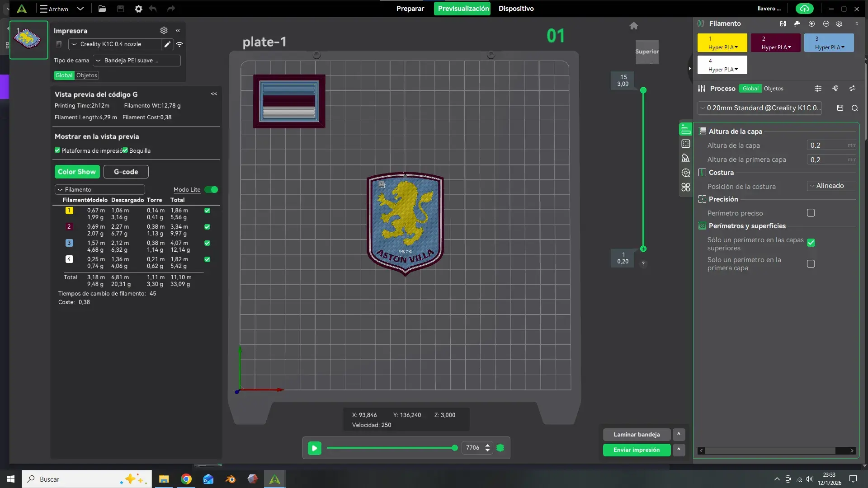Open Google Chrome from the taskbar
The width and height of the screenshot is (868, 488).
186,479
